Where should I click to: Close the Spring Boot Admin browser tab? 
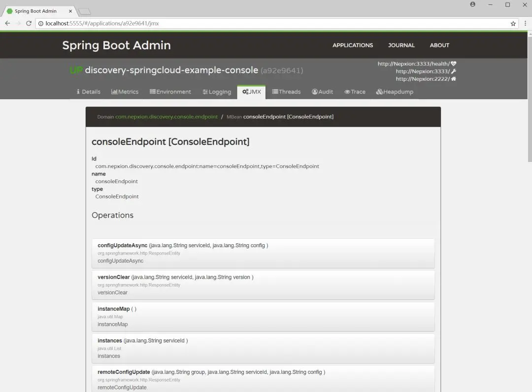[70, 11]
